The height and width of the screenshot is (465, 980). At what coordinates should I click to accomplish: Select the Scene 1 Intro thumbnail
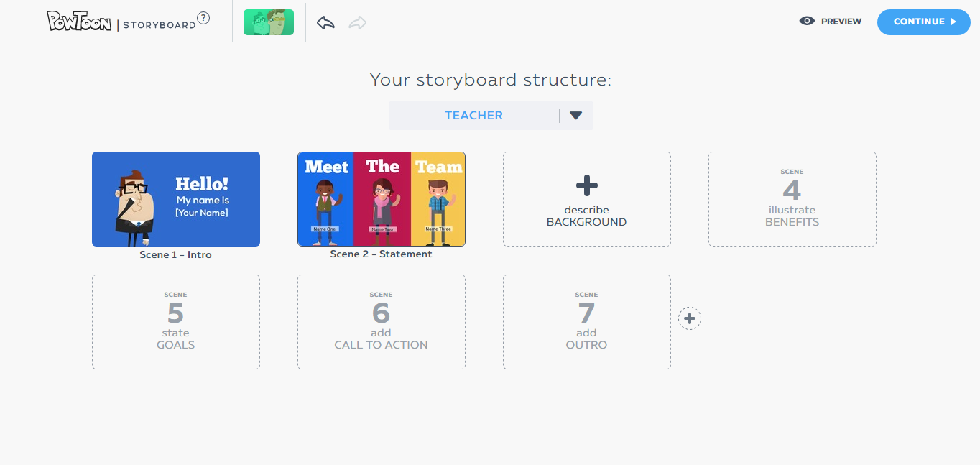[176, 199]
